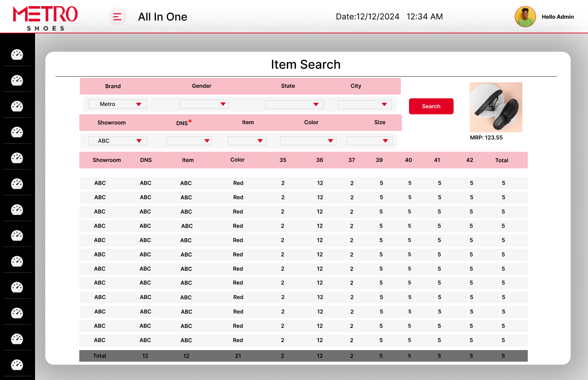Screen dimensions: 588x380
Task: Click the third gauge icon in sidebar
Action: [17, 106]
